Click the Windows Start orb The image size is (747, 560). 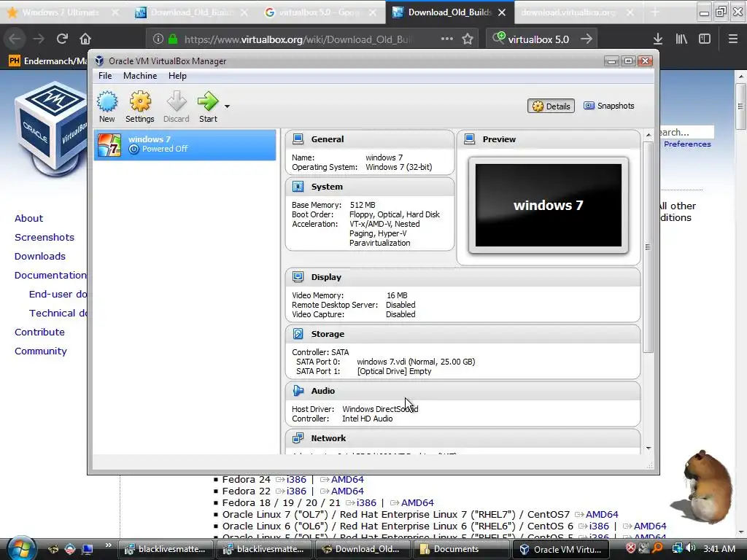[x=20, y=548]
